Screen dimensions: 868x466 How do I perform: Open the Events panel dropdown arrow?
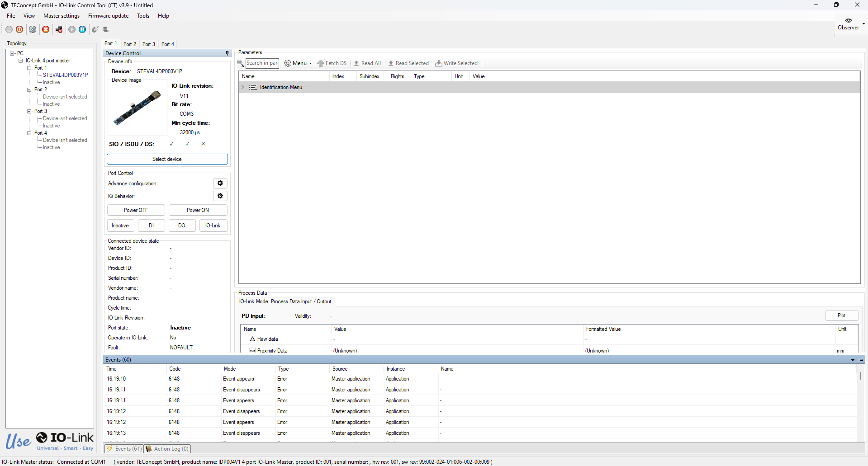click(x=853, y=360)
